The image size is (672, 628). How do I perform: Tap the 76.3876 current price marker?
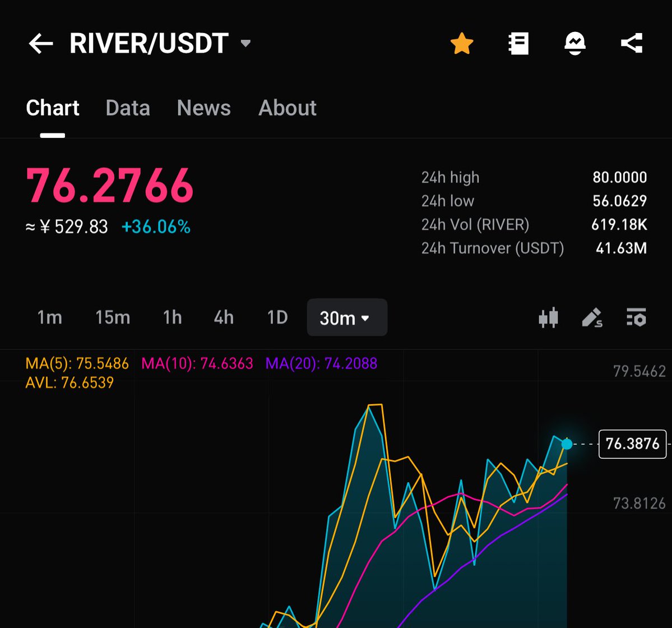coord(632,444)
